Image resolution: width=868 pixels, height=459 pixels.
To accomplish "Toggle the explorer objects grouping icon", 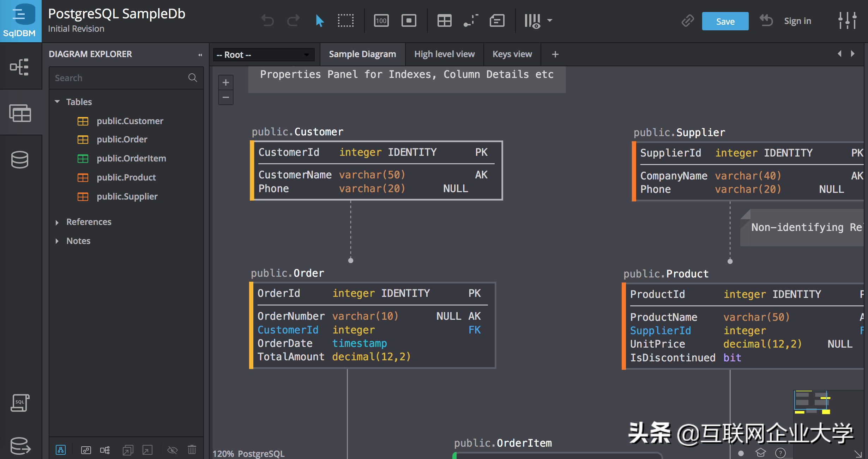I will click(x=86, y=450).
